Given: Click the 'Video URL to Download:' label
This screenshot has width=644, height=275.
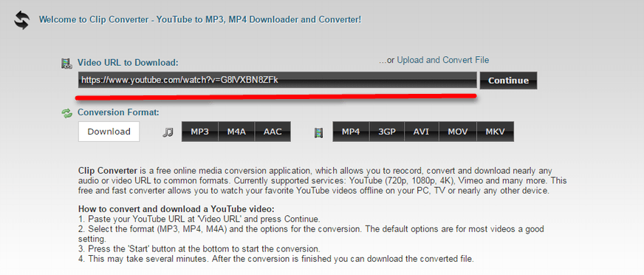Looking at the screenshot, I should click(x=129, y=63).
